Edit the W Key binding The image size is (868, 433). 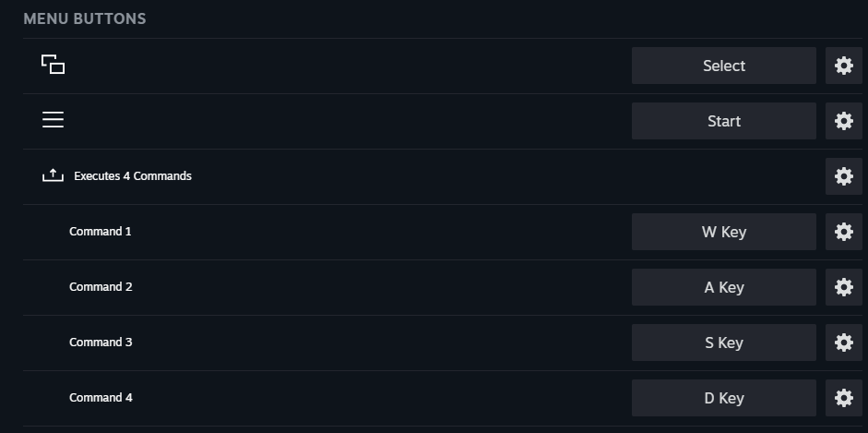coord(723,232)
